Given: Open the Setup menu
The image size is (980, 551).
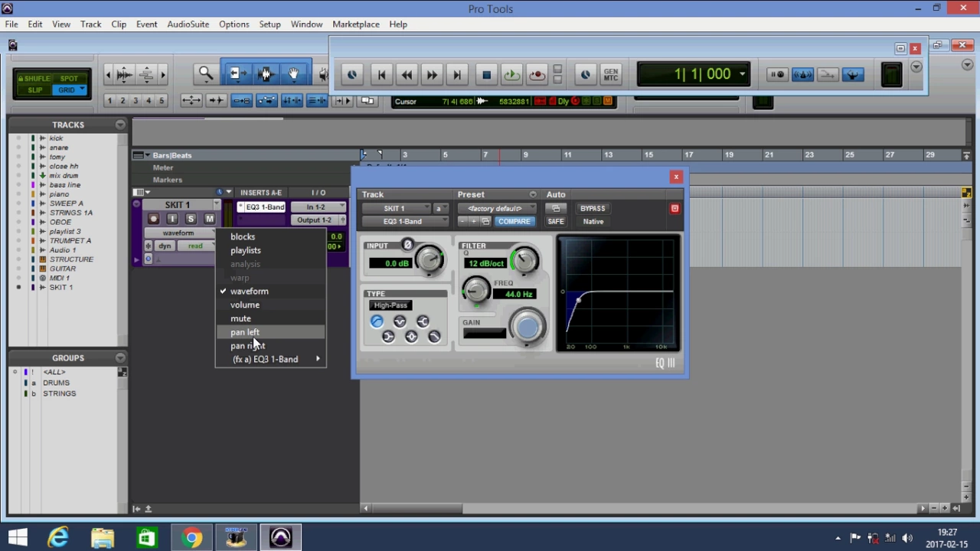Looking at the screenshot, I should pos(269,24).
